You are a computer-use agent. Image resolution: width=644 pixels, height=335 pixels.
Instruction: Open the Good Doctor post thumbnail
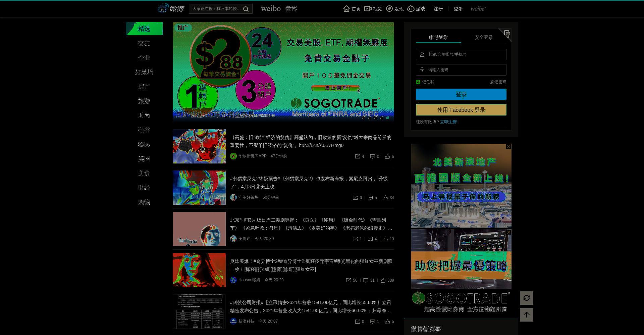click(x=199, y=229)
